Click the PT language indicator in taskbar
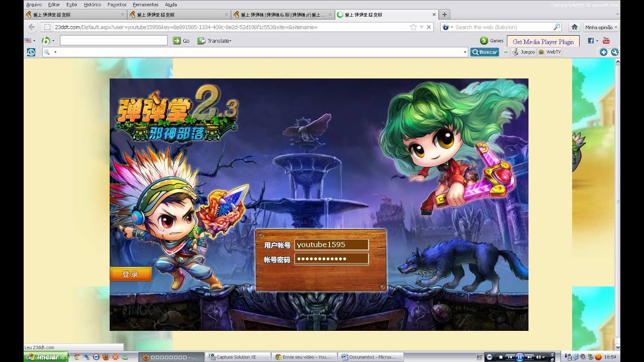The image size is (644, 362). (x=479, y=357)
